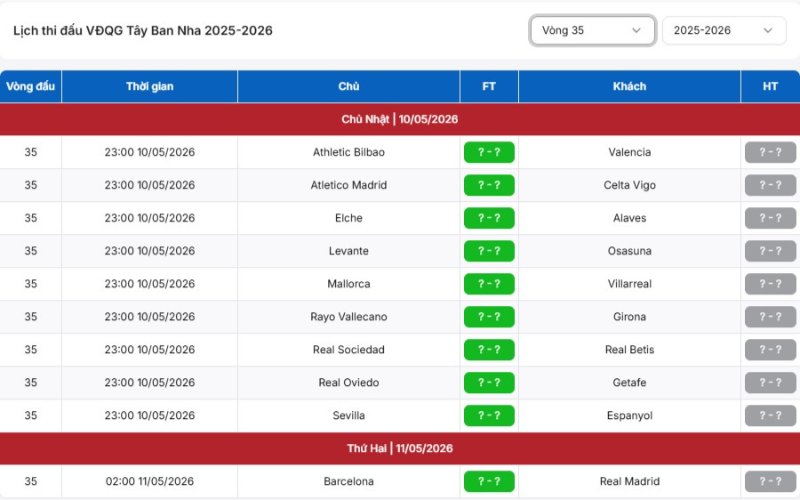Select away team Villarreal

point(630,284)
